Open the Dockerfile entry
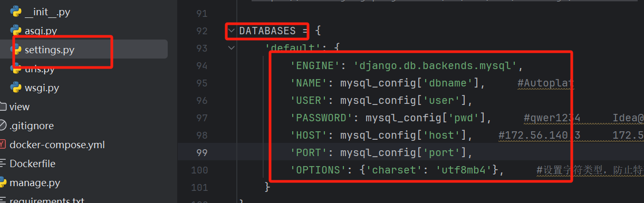Screen dimensions: 644x203 coord(32,163)
